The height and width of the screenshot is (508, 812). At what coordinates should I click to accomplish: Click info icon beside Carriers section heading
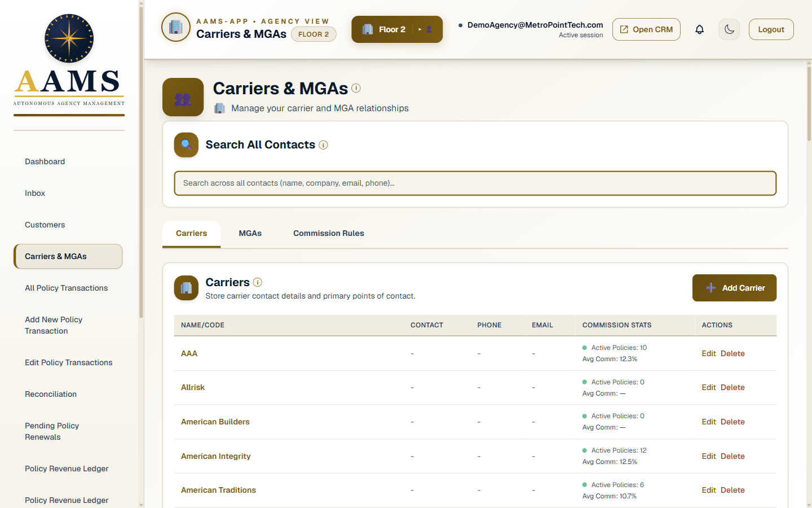point(258,282)
